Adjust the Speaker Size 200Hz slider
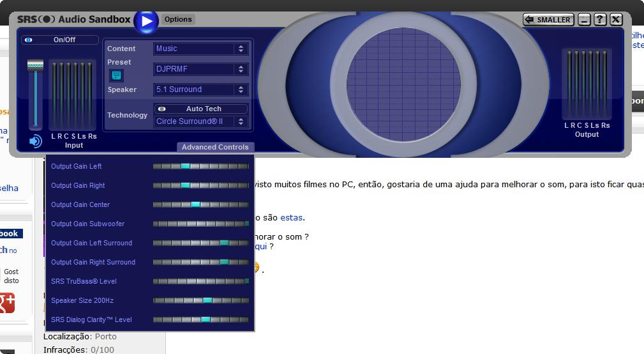Viewport: 644px width, 354px height. 201,300
